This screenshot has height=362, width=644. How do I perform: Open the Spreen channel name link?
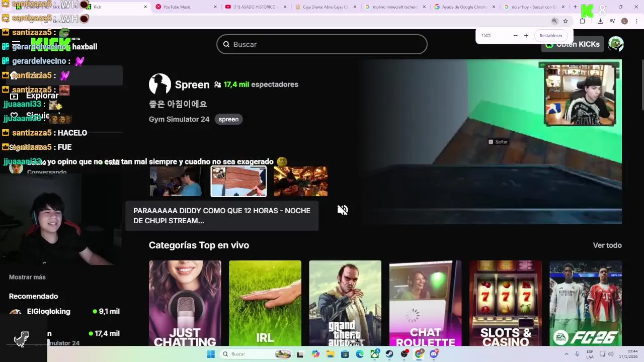point(192,84)
